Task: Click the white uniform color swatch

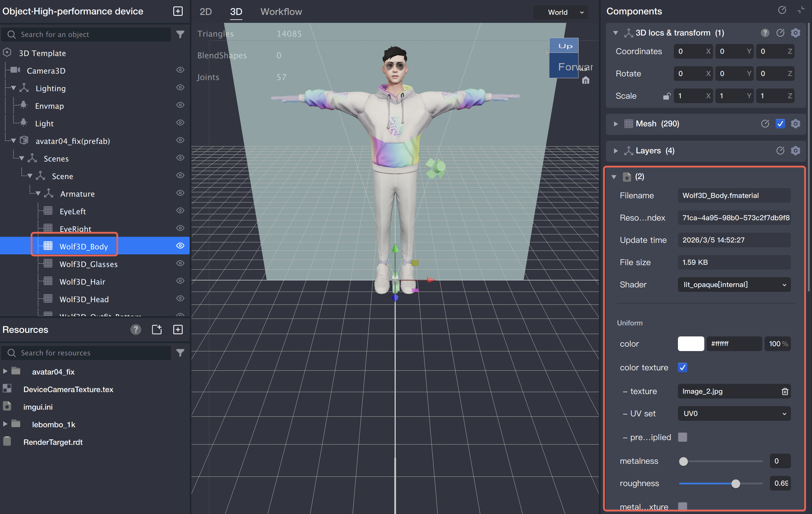Action: tap(691, 343)
